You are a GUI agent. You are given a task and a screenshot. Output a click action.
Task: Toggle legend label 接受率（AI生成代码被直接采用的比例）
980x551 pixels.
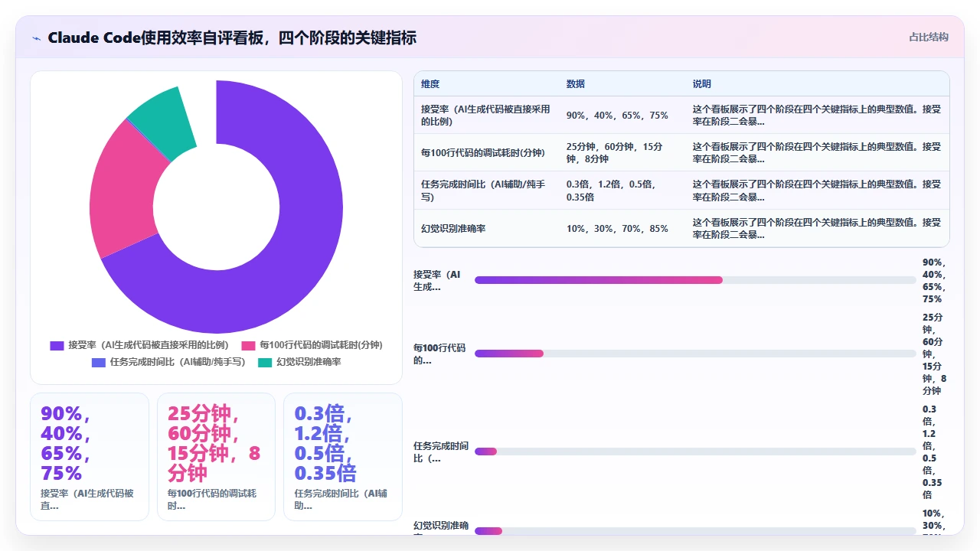[149, 345]
